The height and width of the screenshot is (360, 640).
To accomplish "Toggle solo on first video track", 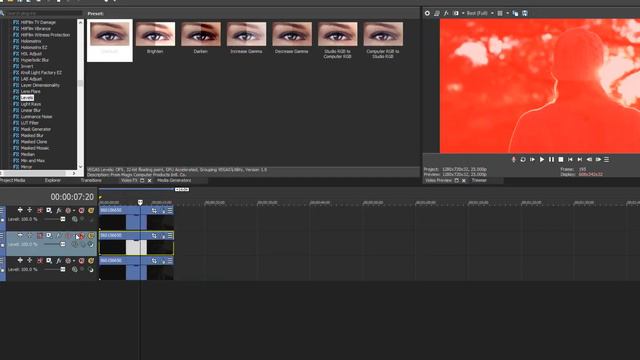I will 91,211.
